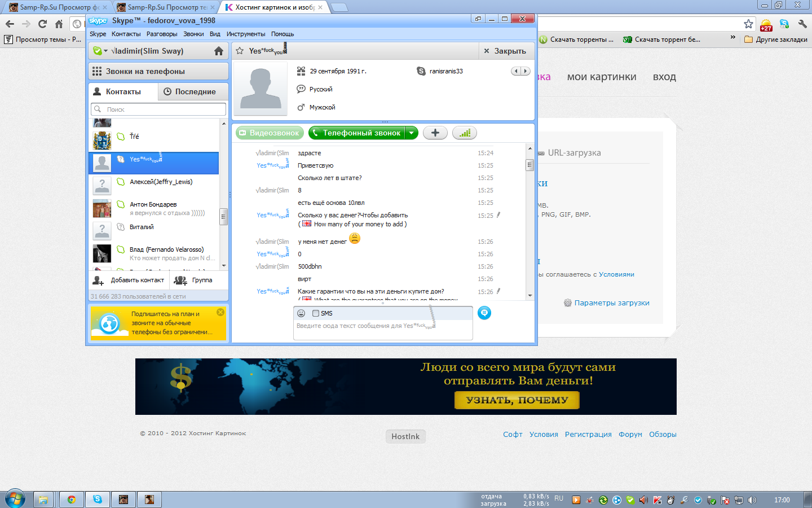Open Разговоры menu
This screenshot has width=812, height=508.
pos(162,34)
